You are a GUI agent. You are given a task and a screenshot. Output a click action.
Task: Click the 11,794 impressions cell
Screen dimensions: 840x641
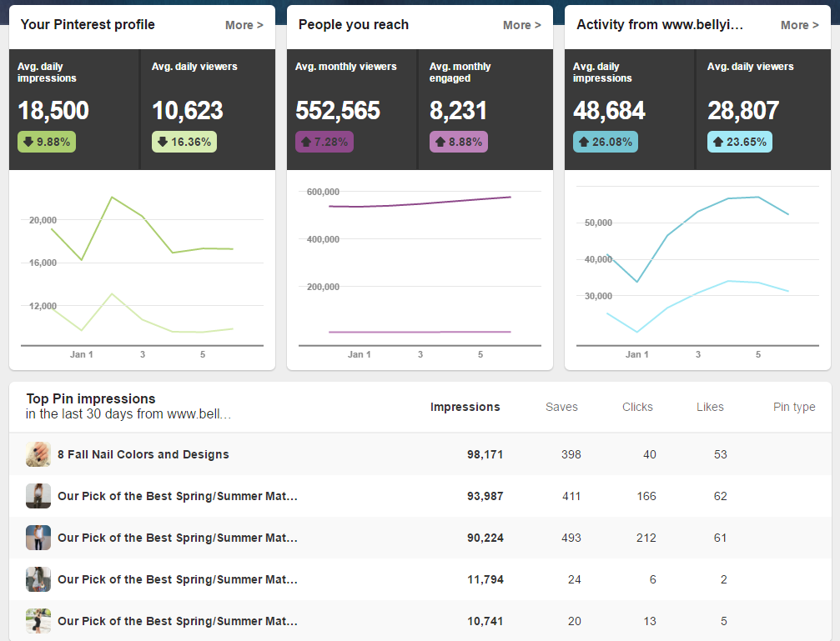tap(485, 580)
